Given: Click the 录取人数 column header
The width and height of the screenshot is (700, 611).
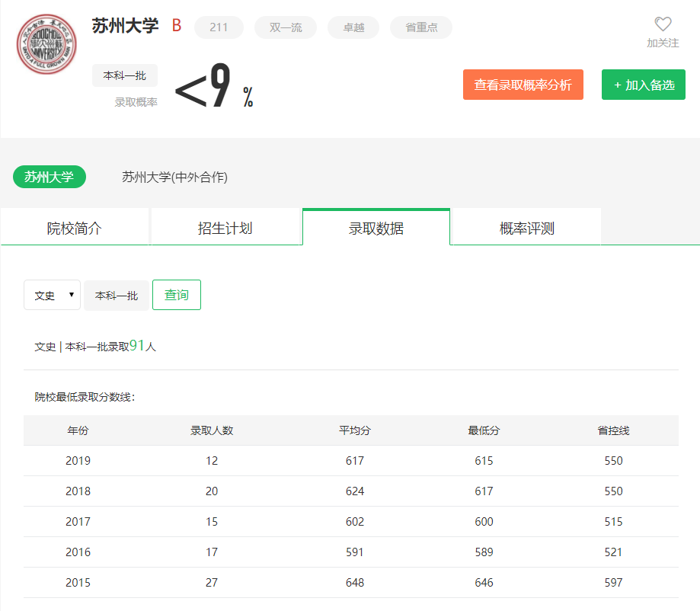Looking at the screenshot, I should [212, 430].
